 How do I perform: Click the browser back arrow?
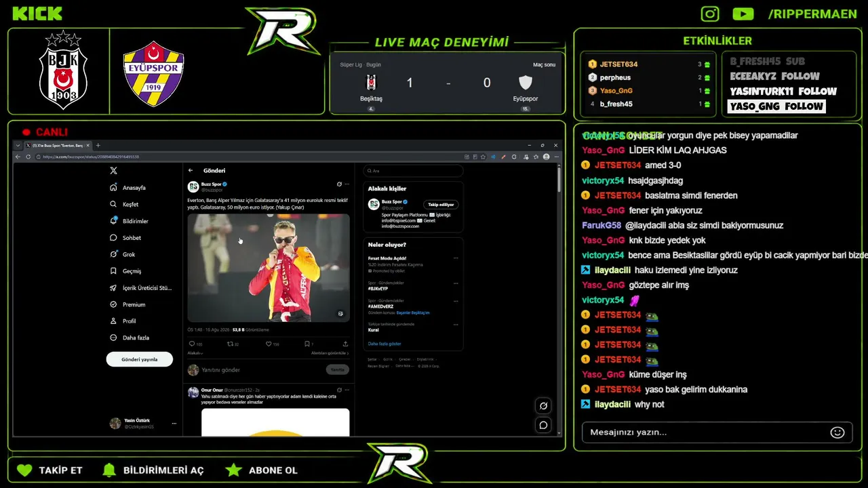click(x=19, y=157)
